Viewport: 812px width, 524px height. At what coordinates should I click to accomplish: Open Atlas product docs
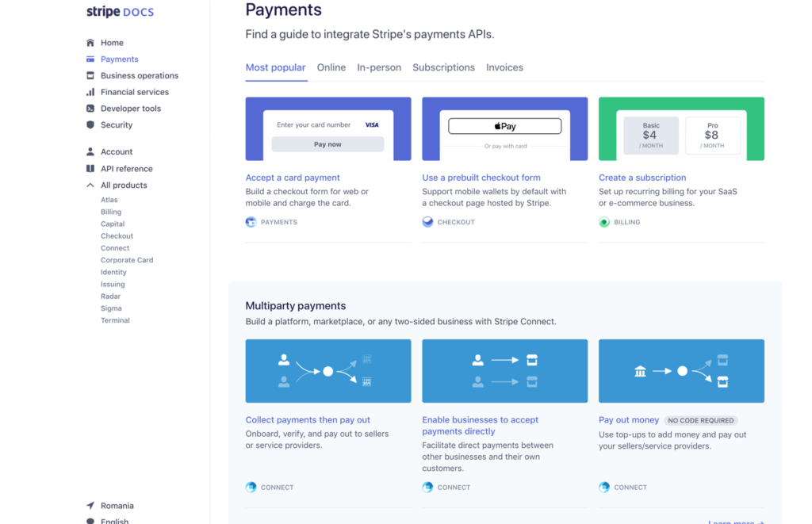[109, 200]
